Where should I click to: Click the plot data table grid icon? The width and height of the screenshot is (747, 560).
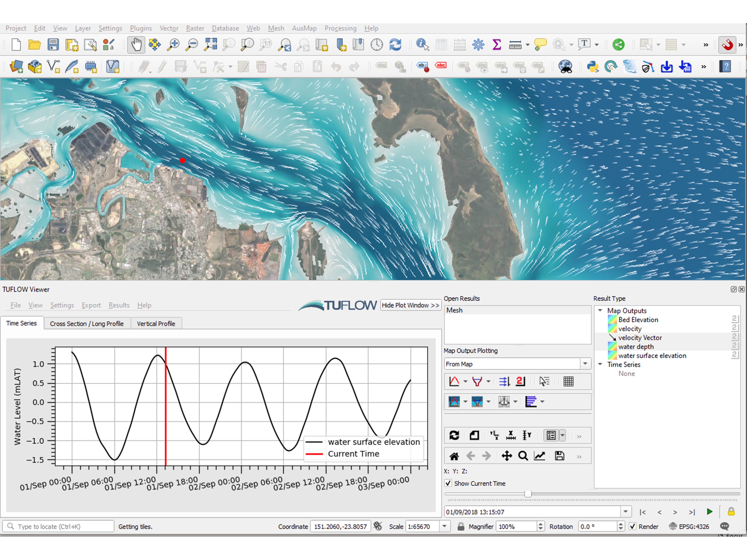[569, 381]
